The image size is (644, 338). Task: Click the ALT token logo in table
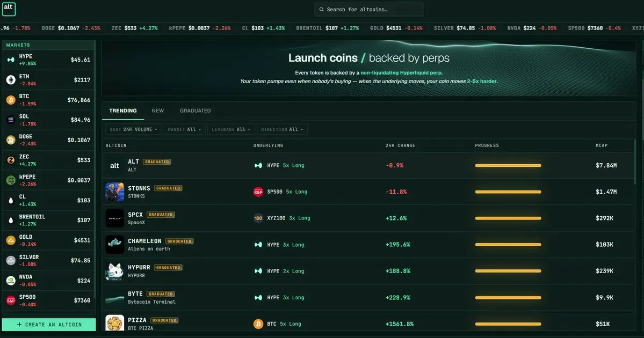tap(114, 165)
